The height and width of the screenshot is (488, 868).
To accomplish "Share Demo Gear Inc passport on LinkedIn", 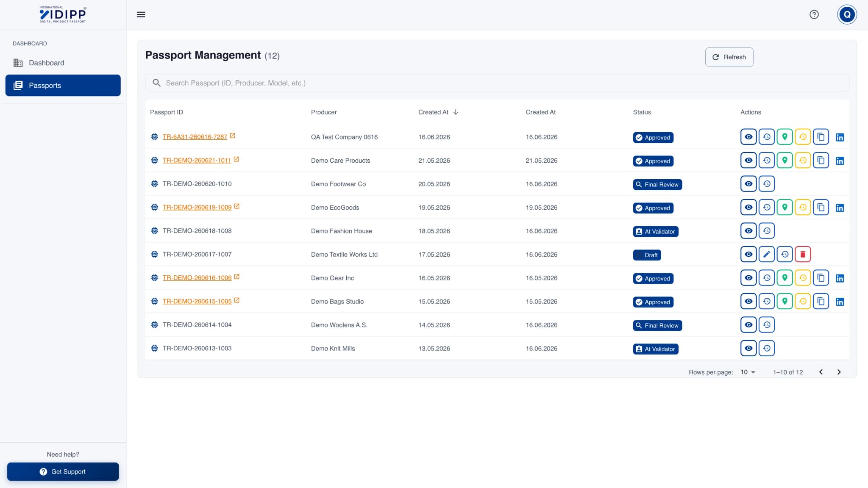I will (840, 278).
